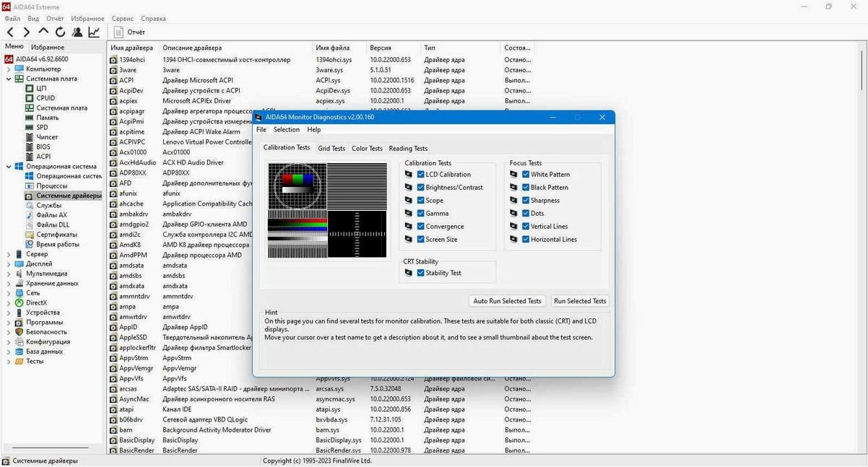Screen dimensions: 868x467
Task: Click the Back navigation arrow in toolbar
Action: [10, 32]
